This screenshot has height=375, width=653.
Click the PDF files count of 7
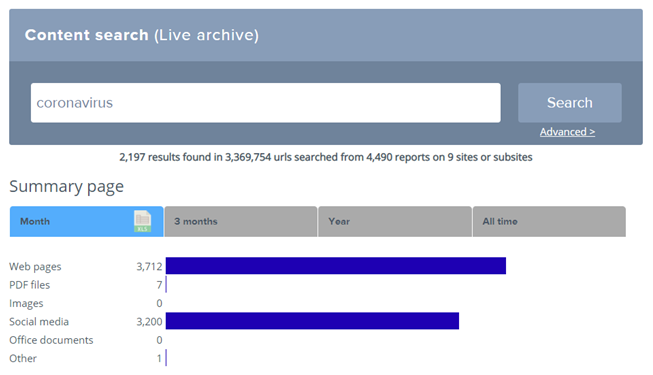point(159,285)
